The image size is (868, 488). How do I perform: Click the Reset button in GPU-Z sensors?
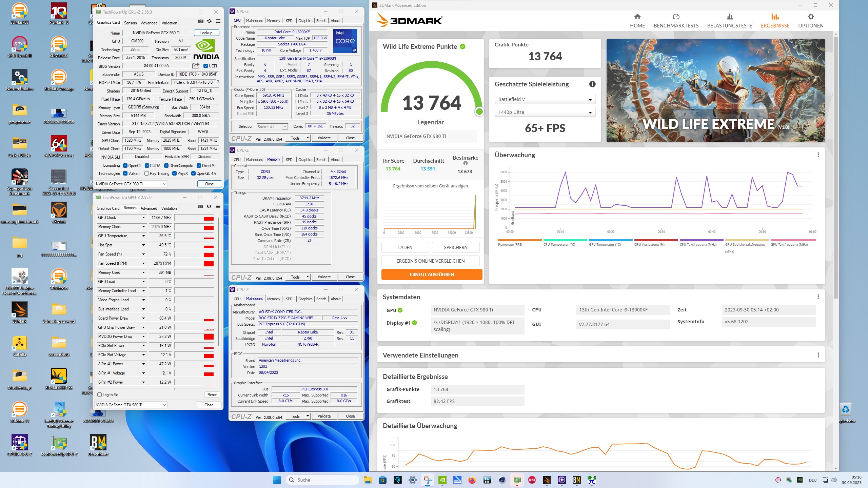pyautogui.click(x=212, y=395)
